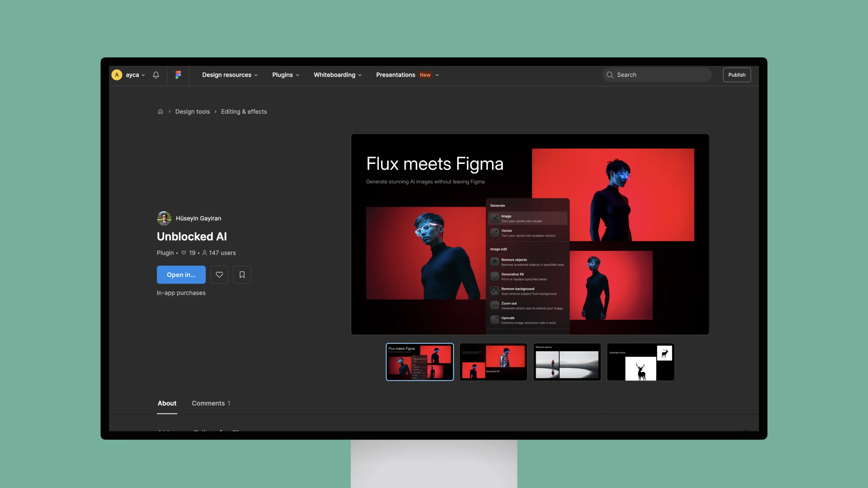Click the Editing & effects breadcrumb link
The height and width of the screenshot is (488, 868).
243,112
